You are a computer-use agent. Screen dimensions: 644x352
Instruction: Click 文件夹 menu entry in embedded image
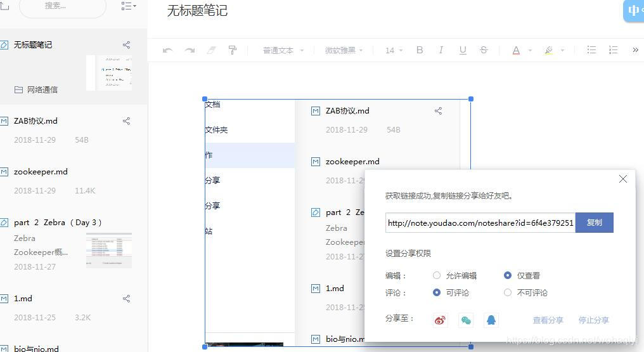pyautogui.click(x=216, y=130)
